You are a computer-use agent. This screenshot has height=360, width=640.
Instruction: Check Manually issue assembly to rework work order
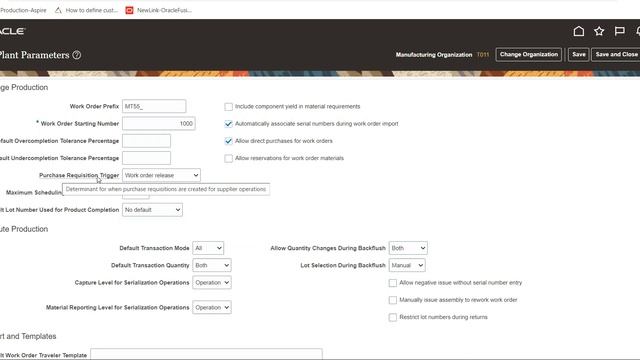click(393, 300)
